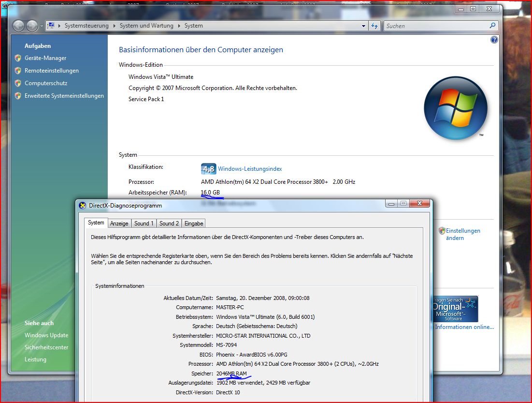Open Windows-Leistungsindex link
Viewport: 532px width, 403px height.
[x=250, y=169]
